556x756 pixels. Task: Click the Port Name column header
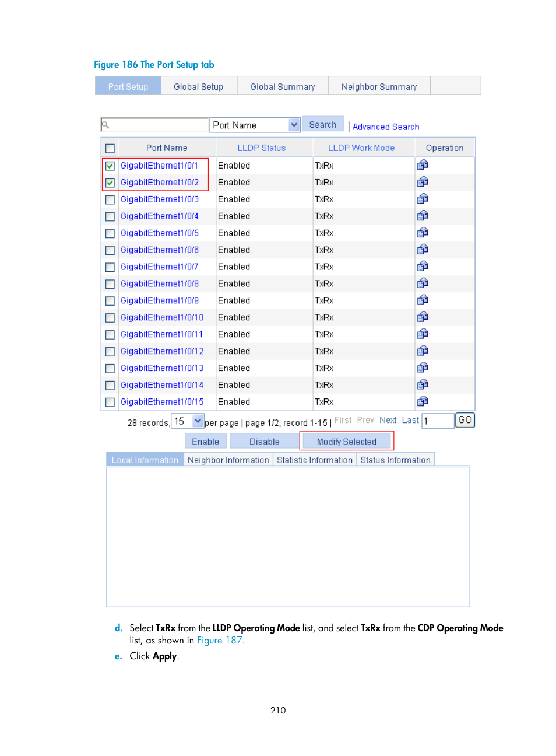167,148
